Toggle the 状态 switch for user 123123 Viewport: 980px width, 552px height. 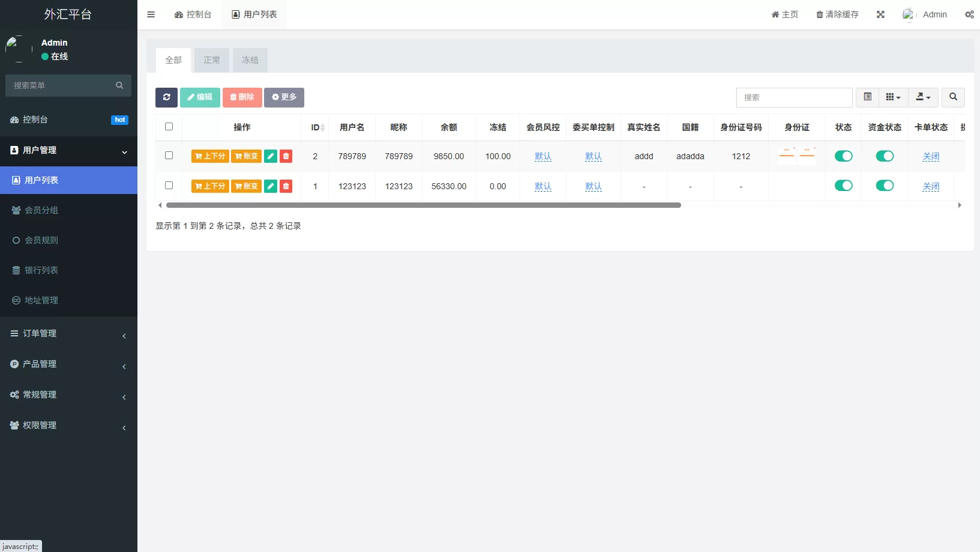pyautogui.click(x=843, y=186)
